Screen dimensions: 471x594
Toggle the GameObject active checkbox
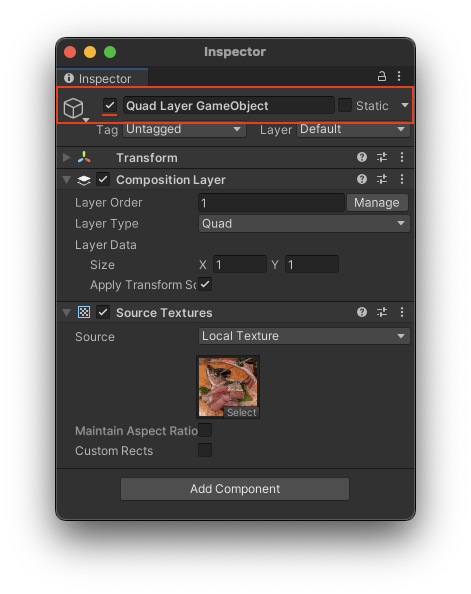tap(110, 105)
